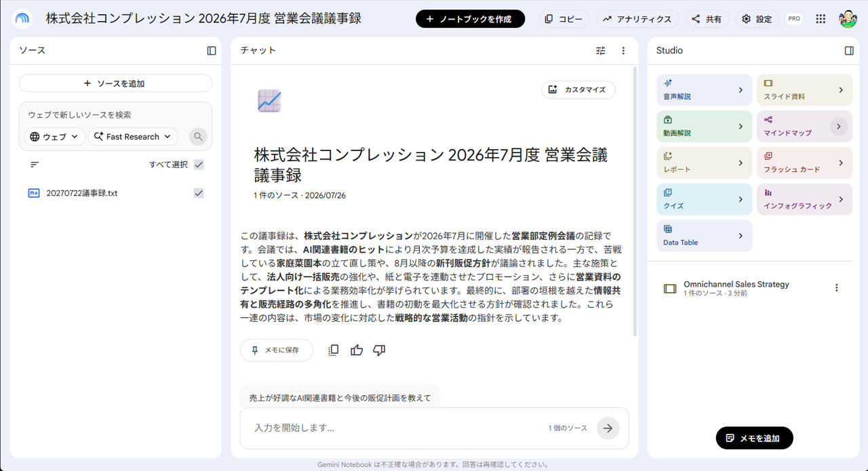This screenshot has height=471, width=868.
Task: Toggle the すべて選択 checkbox
Action: pos(199,165)
